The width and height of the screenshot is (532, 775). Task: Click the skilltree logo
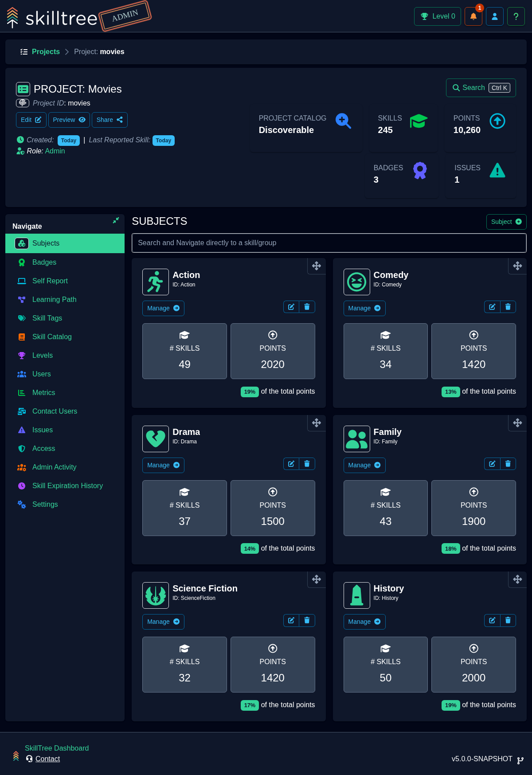click(x=52, y=18)
